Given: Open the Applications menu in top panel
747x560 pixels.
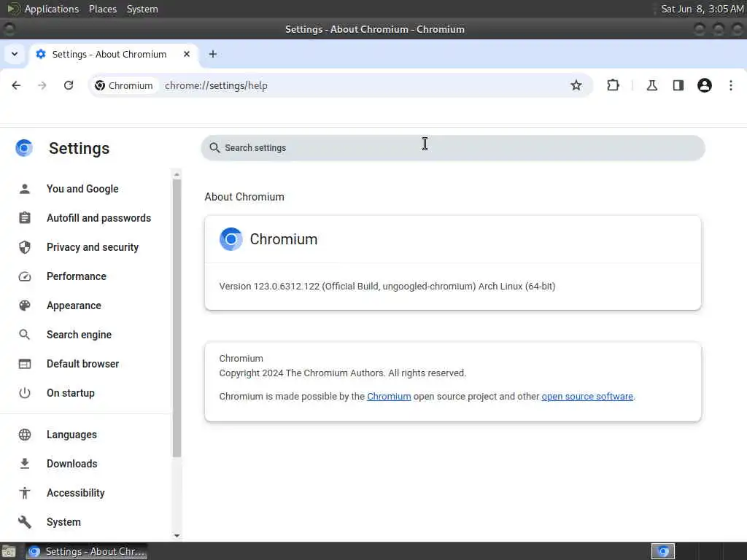Looking at the screenshot, I should 52,9.
